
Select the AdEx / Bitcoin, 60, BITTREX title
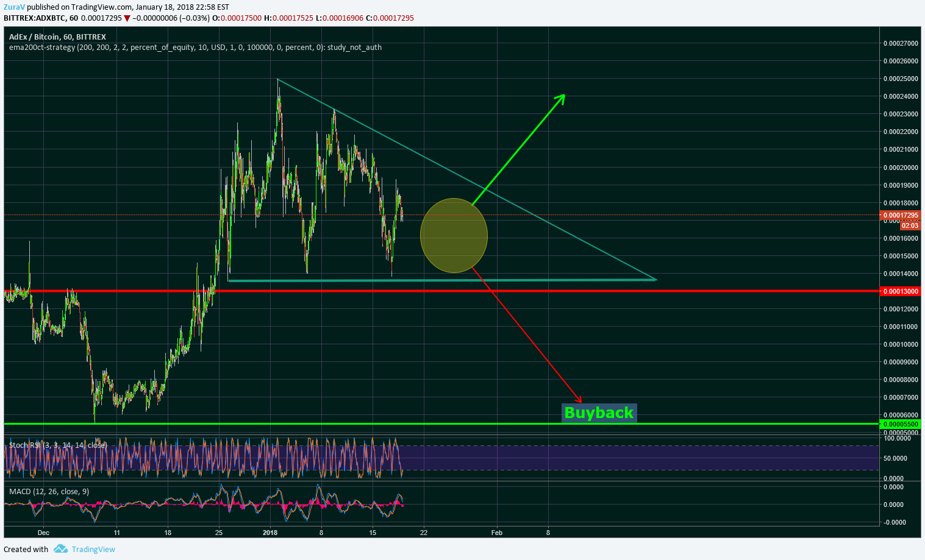57,37
